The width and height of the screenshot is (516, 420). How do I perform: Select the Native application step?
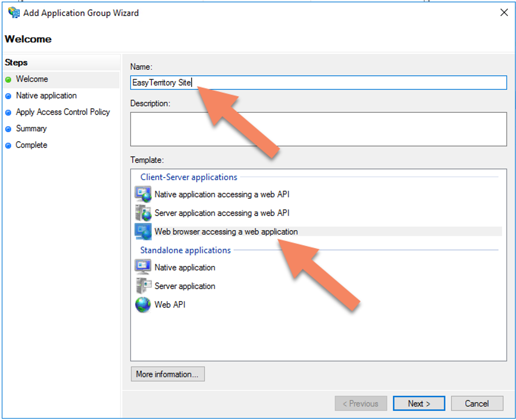[x=46, y=95]
